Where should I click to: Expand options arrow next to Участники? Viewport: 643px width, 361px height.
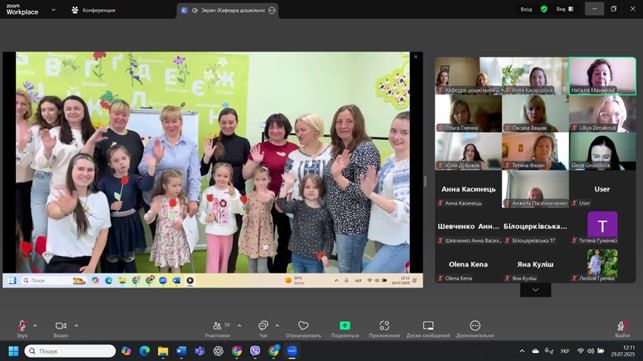(x=239, y=326)
